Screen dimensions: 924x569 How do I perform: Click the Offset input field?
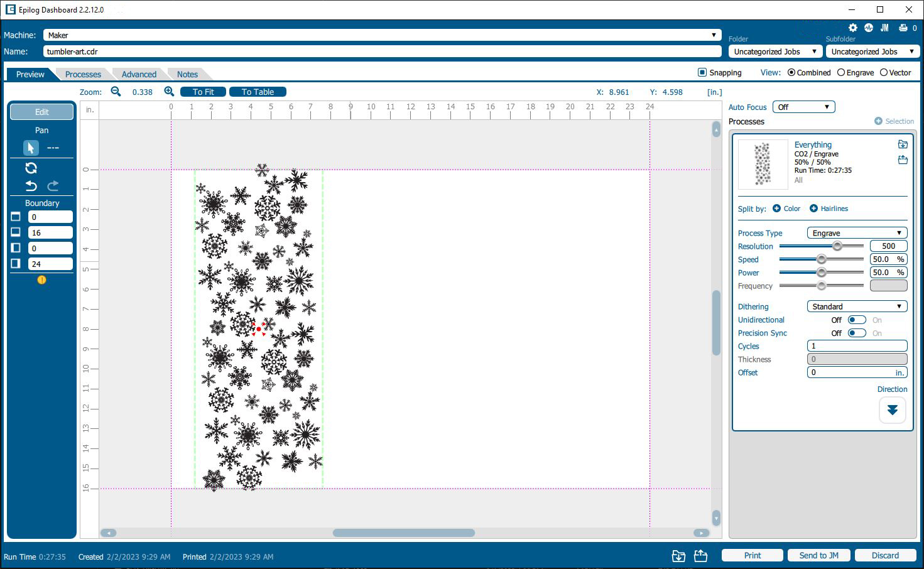857,372
